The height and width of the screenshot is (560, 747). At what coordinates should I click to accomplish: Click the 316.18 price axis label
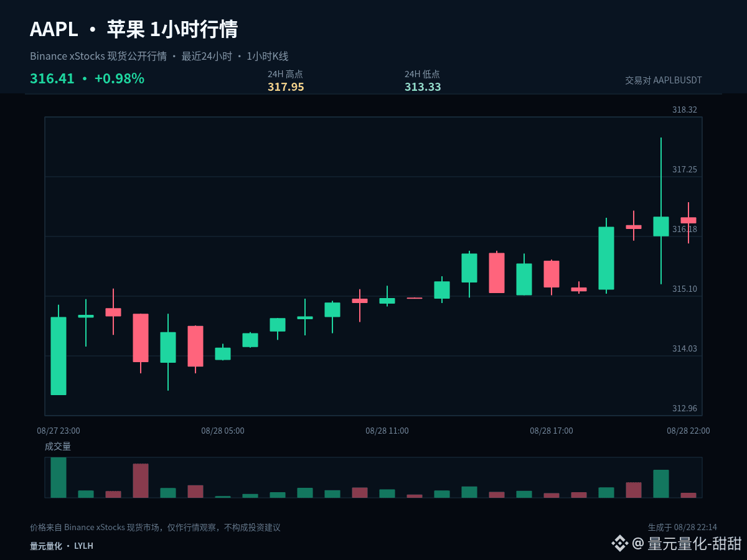(x=685, y=229)
